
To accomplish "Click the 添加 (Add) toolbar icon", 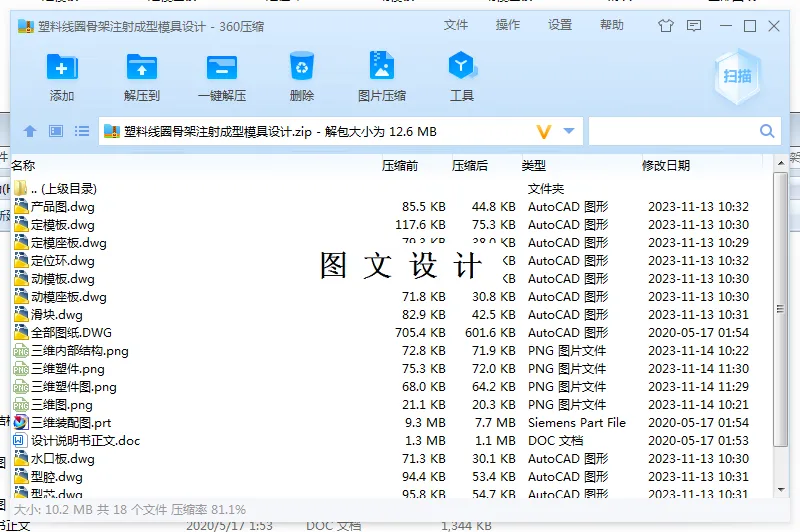I will (62, 67).
